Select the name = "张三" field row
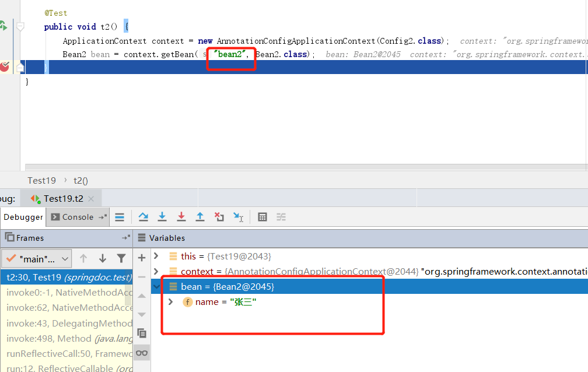The image size is (588, 372). click(x=369, y=302)
